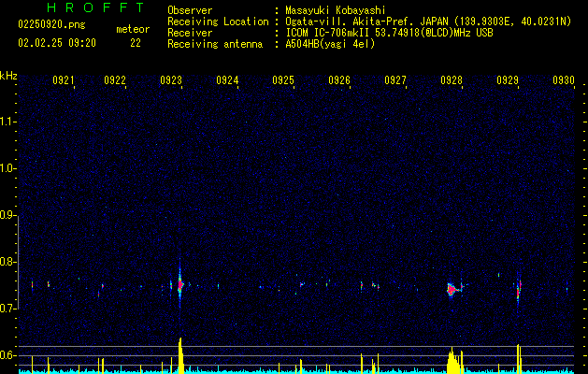Click the 1.0 kHz axis label
This screenshot has width=588, height=374.
[7, 168]
